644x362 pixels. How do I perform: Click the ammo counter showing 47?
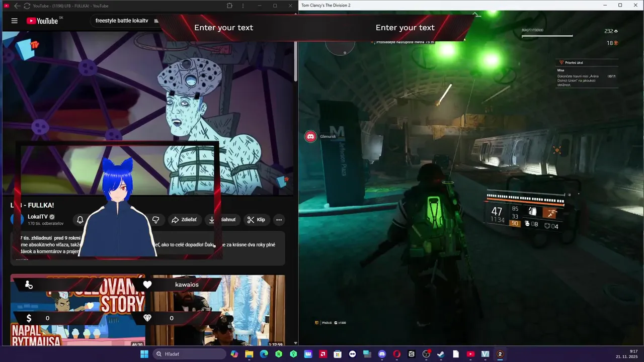click(x=497, y=212)
